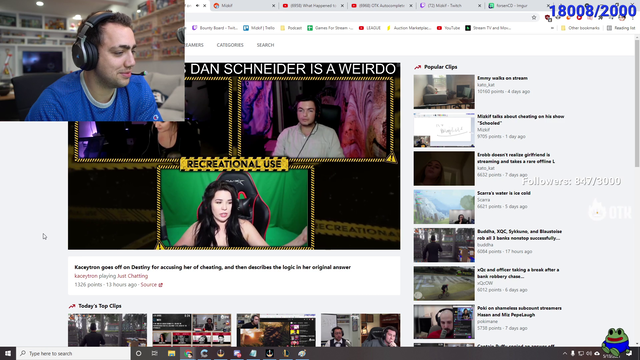Open the Windows notification center
This screenshot has width=640, height=360.
(629, 353)
